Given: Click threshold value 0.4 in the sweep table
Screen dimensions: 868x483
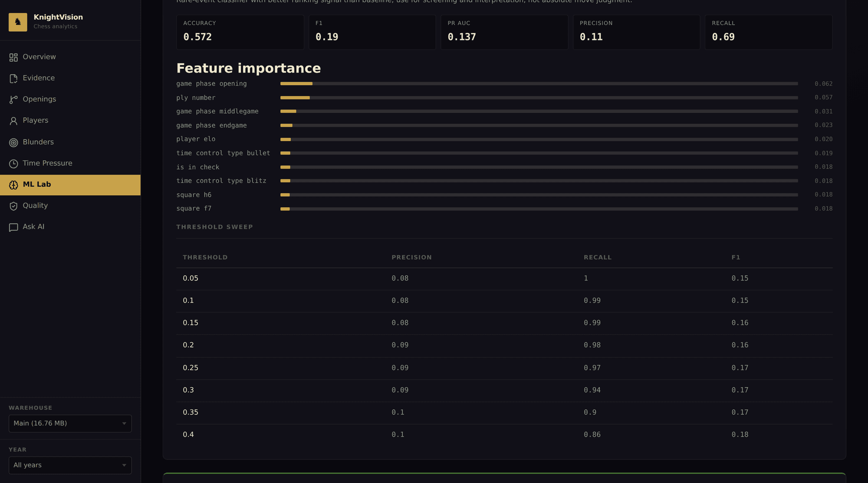Looking at the screenshot, I should click(x=188, y=435).
